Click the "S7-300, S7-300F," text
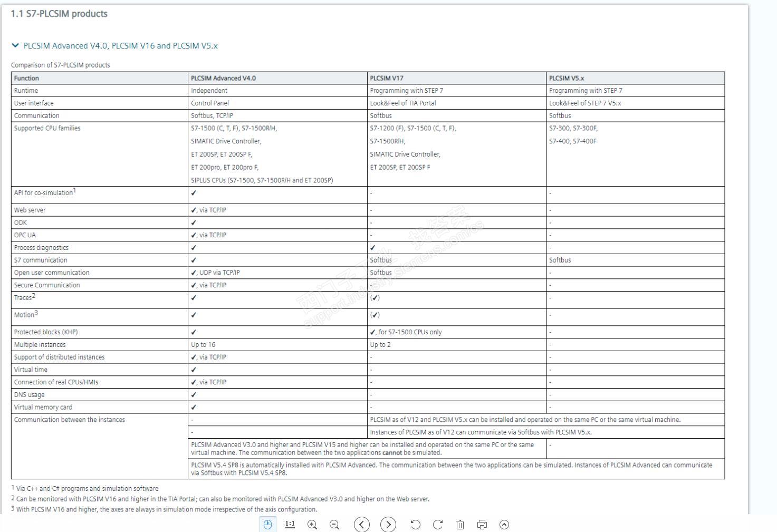The height and width of the screenshot is (532, 777). point(573,128)
